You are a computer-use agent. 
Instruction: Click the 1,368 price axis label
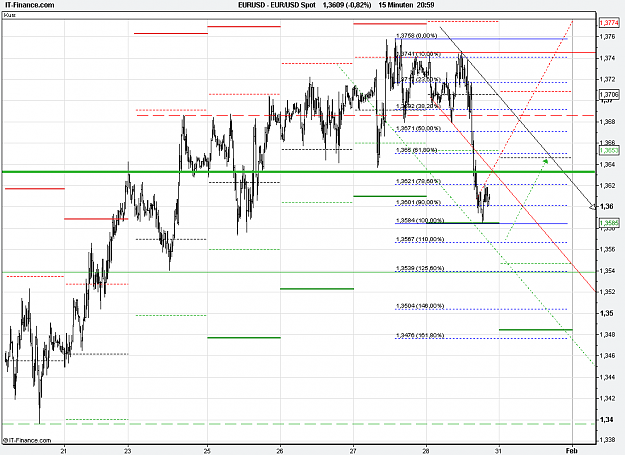click(607, 122)
